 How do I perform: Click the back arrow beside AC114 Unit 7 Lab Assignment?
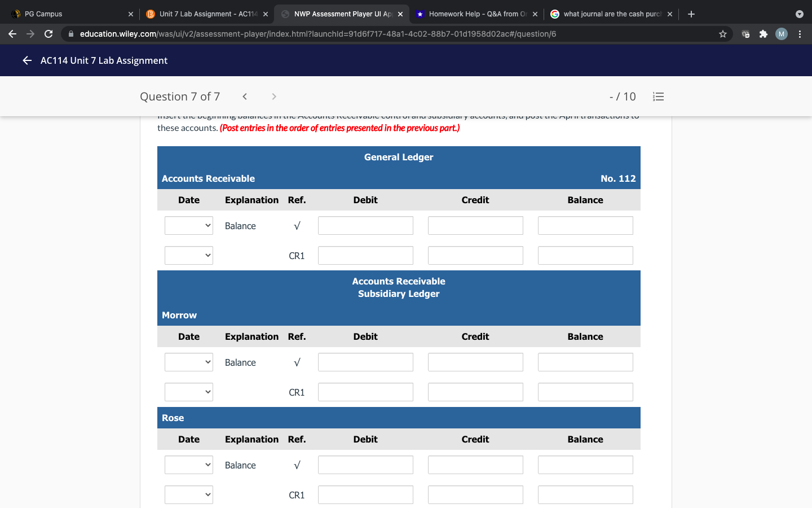coord(27,60)
